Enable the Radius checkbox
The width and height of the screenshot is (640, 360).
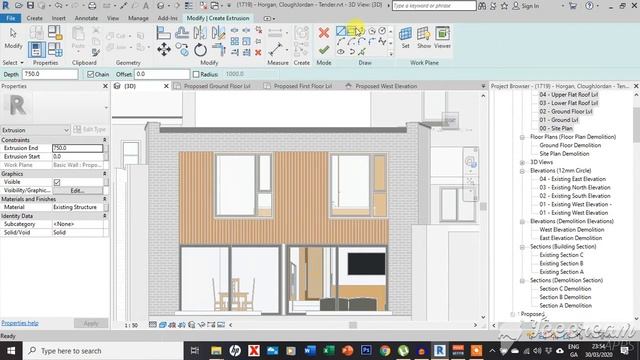[196, 74]
